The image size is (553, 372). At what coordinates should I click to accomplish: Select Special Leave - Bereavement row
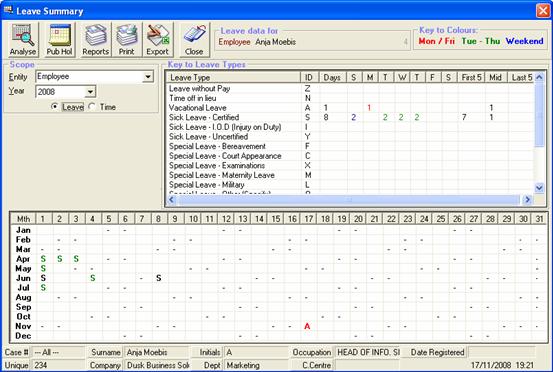350,146
